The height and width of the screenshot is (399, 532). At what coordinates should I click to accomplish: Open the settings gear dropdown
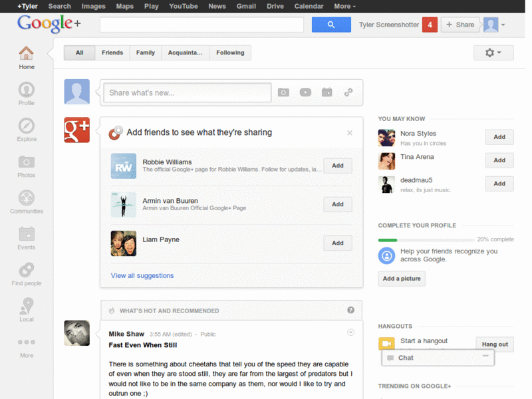tap(493, 53)
